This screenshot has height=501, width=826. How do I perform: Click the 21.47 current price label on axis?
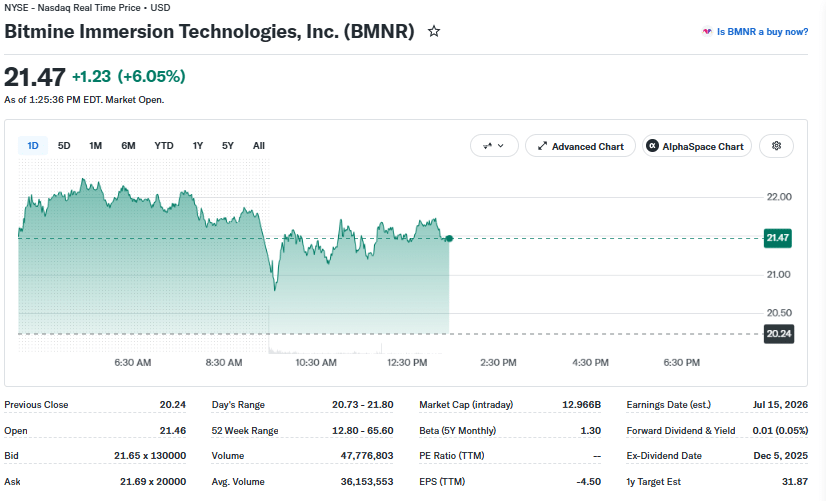coord(778,238)
